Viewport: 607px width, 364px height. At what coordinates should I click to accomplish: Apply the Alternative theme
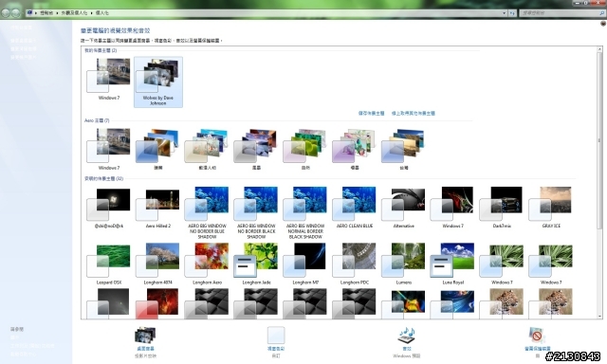pyautogui.click(x=404, y=208)
